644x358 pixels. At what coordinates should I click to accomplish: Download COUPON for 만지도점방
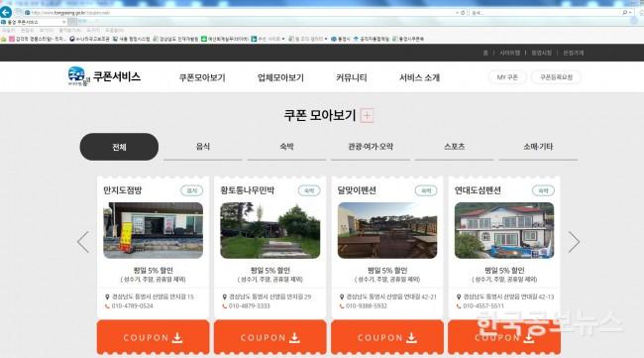(x=154, y=337)
